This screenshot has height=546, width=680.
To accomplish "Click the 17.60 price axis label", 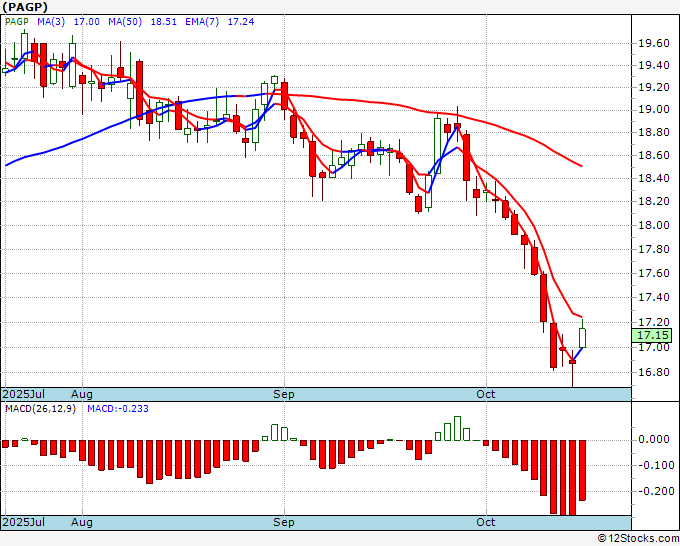I will pos(654,273).
